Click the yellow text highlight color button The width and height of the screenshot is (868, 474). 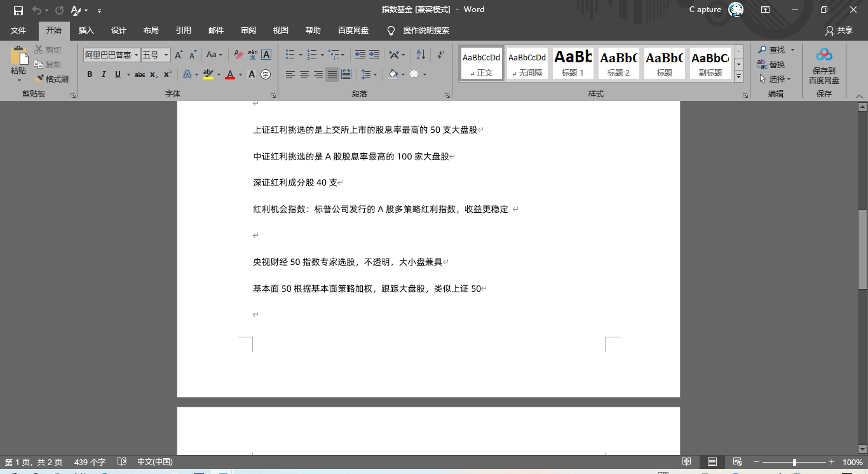208,74
